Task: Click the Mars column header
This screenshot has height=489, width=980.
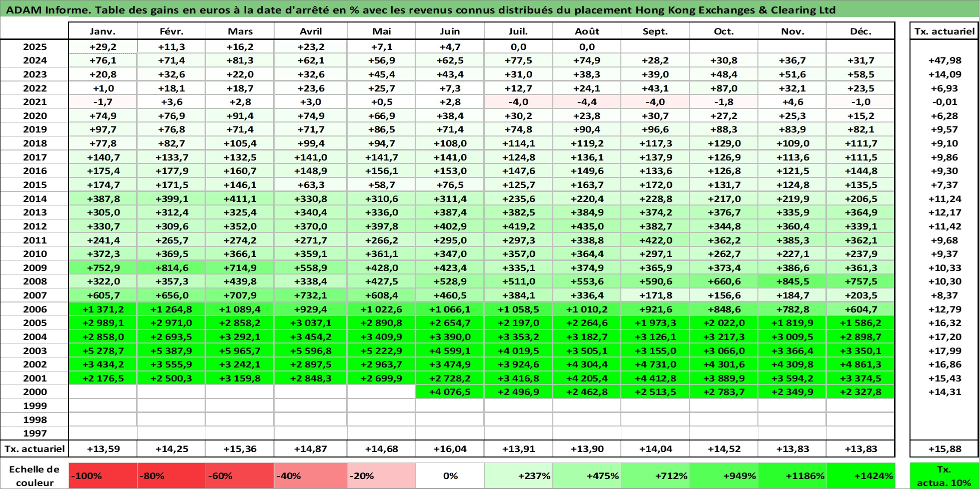Action: coord(240,31)
